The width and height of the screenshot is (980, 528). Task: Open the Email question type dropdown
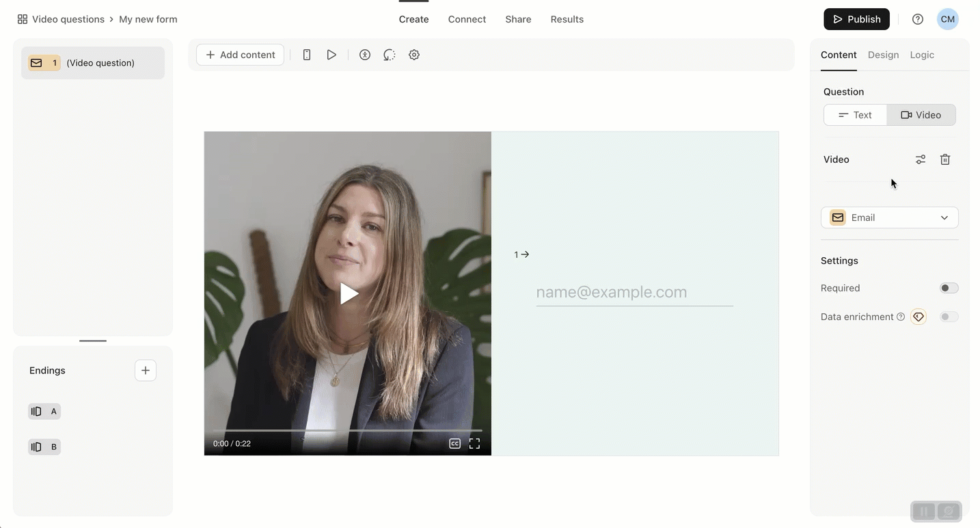(x=890, y=217)
